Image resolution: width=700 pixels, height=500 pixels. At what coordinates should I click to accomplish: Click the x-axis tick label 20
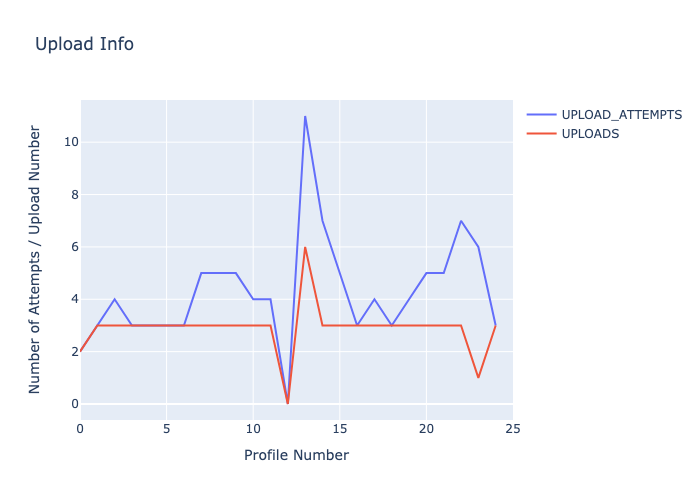(x=426, y=429)
